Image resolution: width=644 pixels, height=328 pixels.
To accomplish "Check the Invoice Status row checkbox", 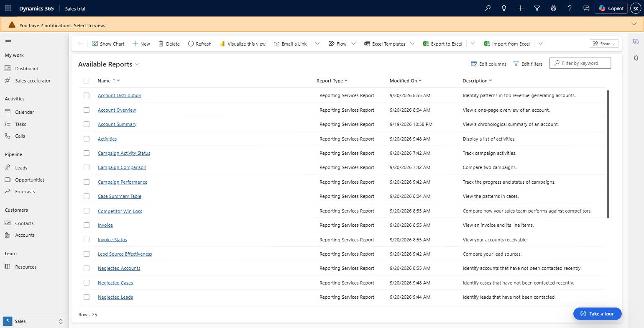I will [x=87, y=240].
